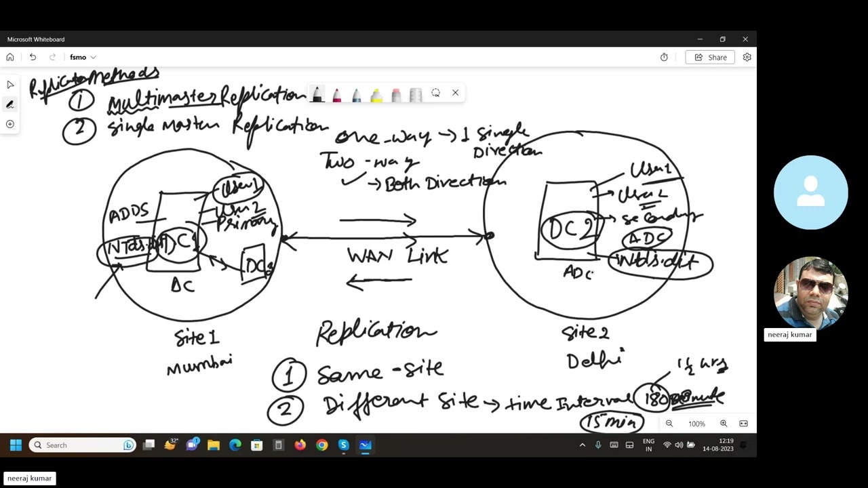Launch Firefox from taskbar
The height and width of the screenshot is (488, 868).
click(300, 445)
